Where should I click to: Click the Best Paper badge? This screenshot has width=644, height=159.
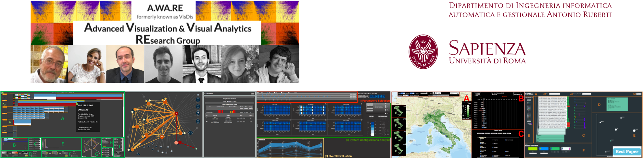click(x=627, y=152)
